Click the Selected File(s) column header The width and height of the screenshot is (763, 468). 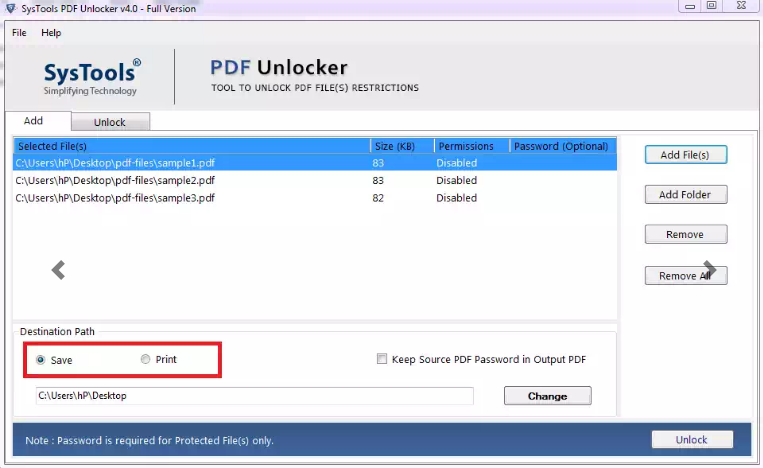pyautogui.click(x=192, y=146)
